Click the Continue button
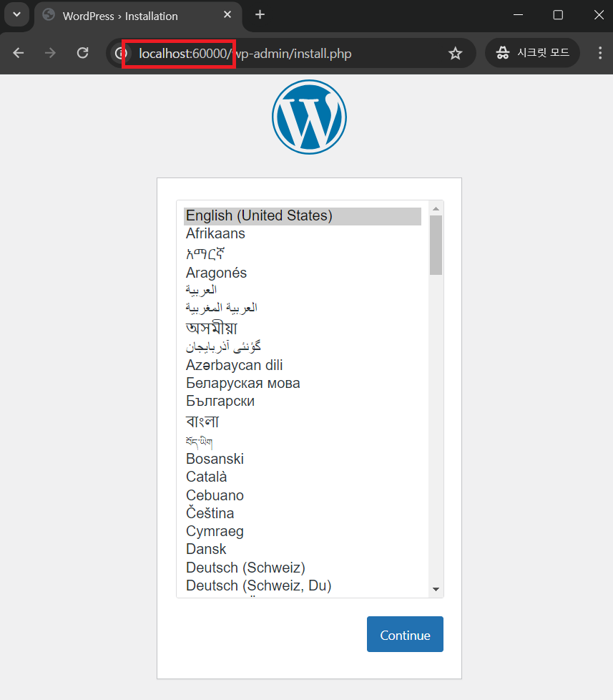Viewport: 613px width, 700px height. tap(405, 634)
